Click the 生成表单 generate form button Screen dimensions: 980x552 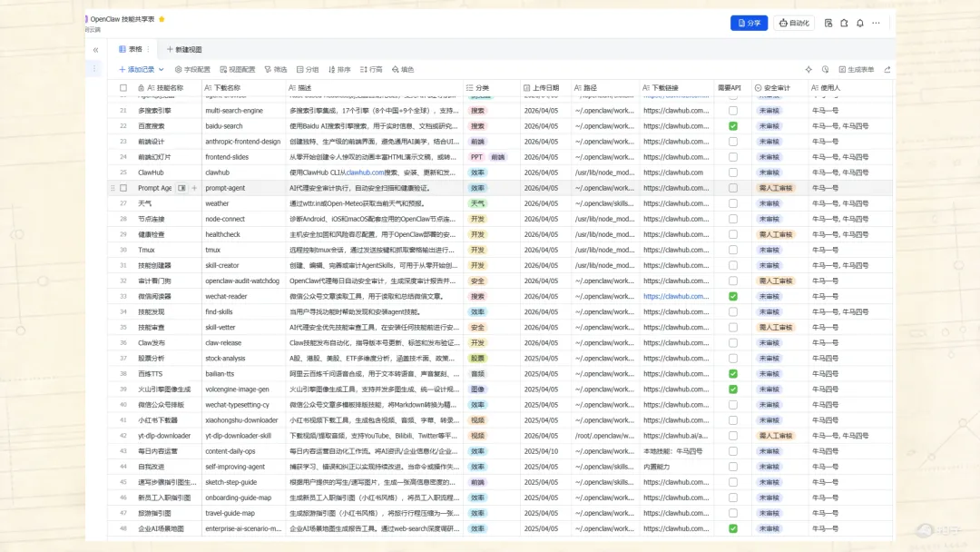(x=857, y=69)
